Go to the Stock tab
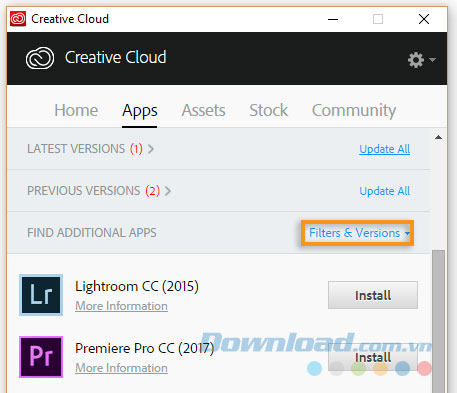 tap(269, 110)
